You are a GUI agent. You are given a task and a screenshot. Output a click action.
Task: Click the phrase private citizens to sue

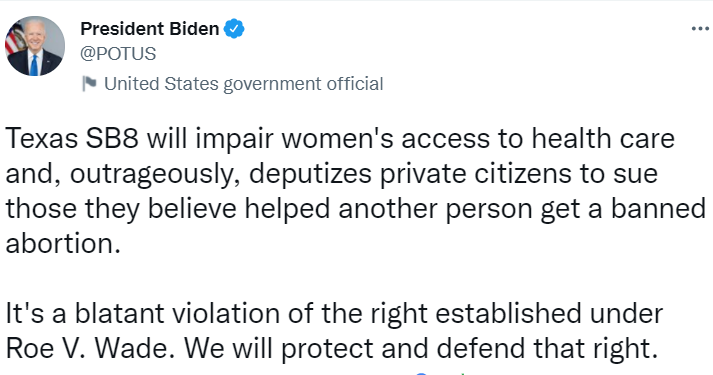(x=518, y=174)
